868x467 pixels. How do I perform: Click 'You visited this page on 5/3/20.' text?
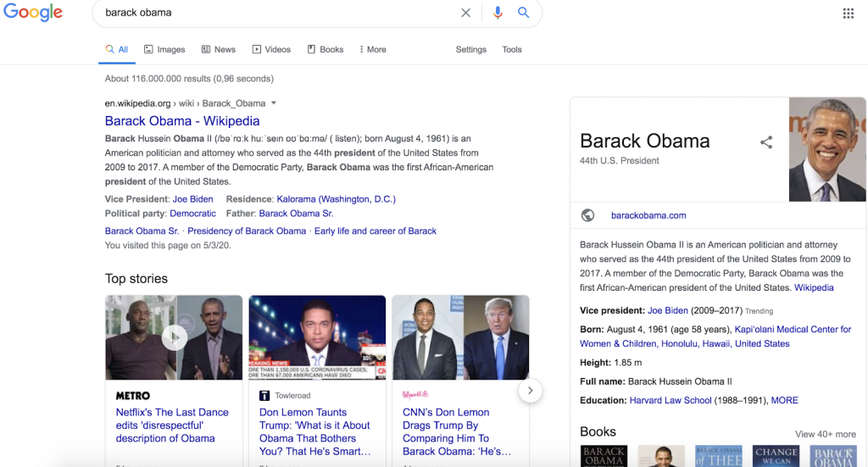coord(168,246)
